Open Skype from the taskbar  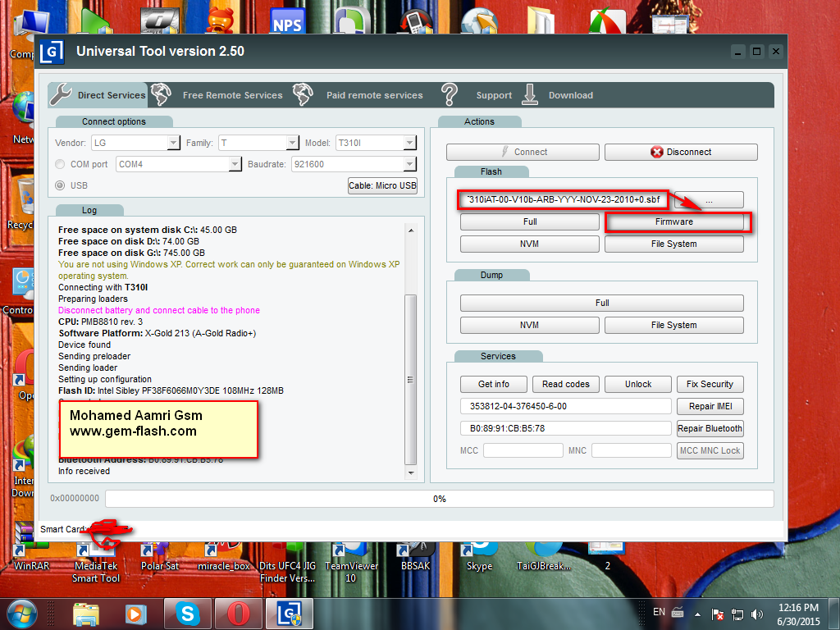188,614
